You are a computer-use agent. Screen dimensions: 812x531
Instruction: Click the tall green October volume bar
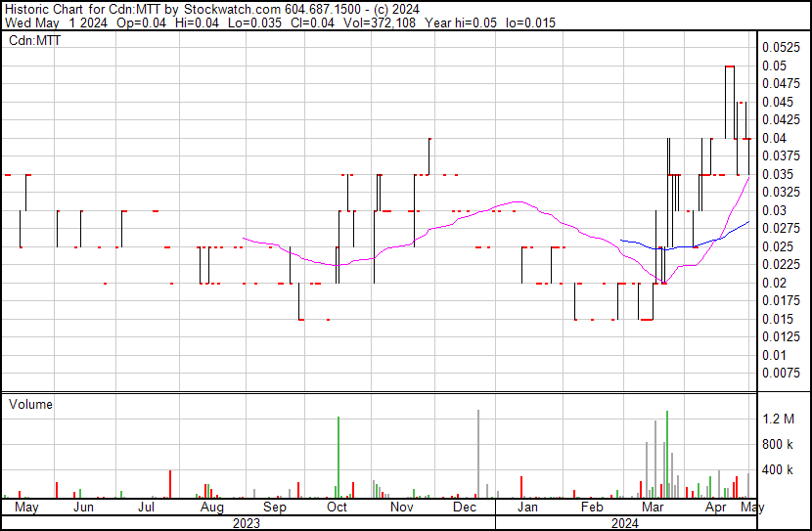338,457
